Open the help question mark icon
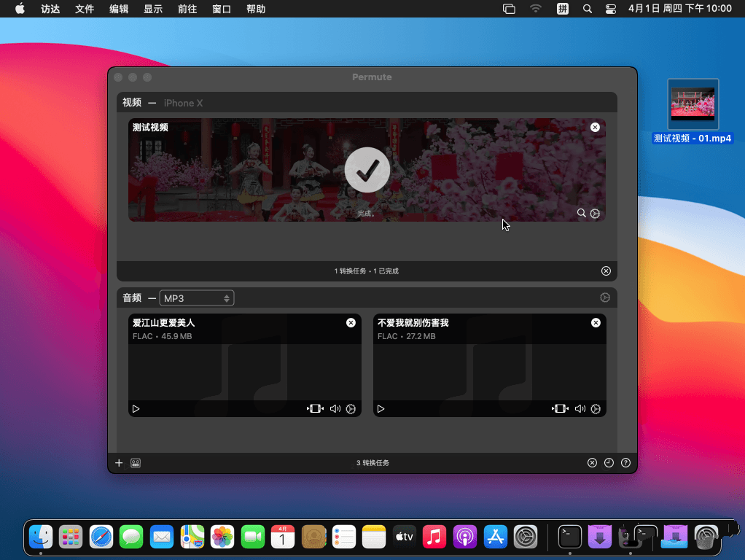 click(625, 463)
